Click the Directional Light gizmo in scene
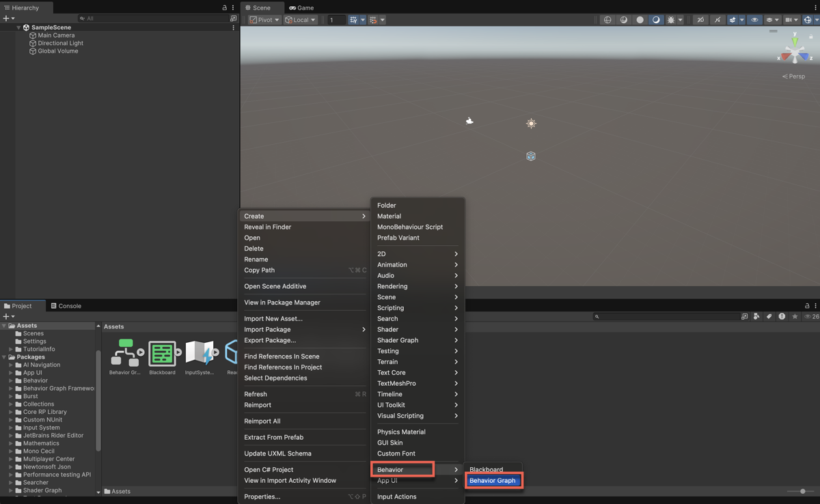The image size is (820, 504). (531, 124)
